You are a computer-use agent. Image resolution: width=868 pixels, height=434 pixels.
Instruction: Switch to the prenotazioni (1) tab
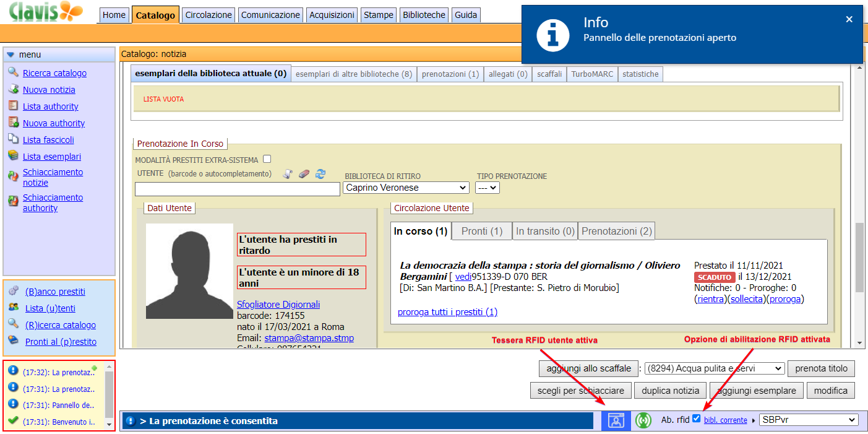pyautogui.click(x=450, y=74)
